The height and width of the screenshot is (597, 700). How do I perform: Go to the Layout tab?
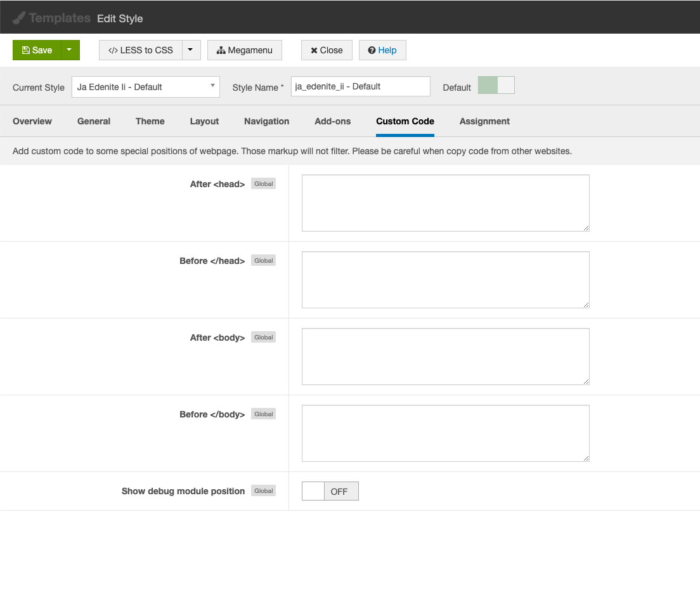pyautogui.click(x=204, y=121)
